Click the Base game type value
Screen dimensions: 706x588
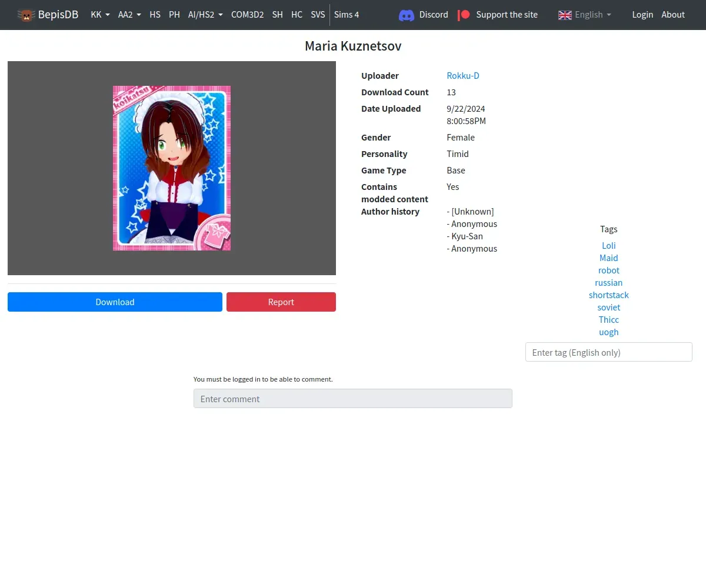click(456, 171)
